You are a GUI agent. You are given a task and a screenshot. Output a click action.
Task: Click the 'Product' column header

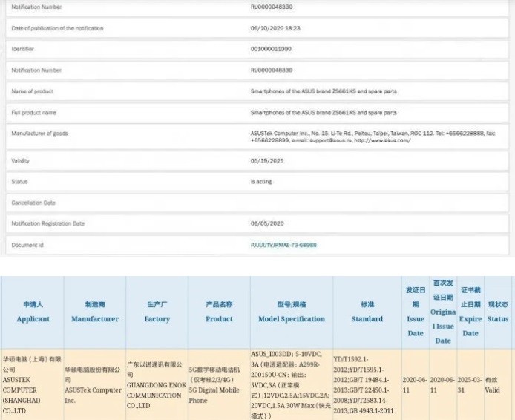(219, 312)
